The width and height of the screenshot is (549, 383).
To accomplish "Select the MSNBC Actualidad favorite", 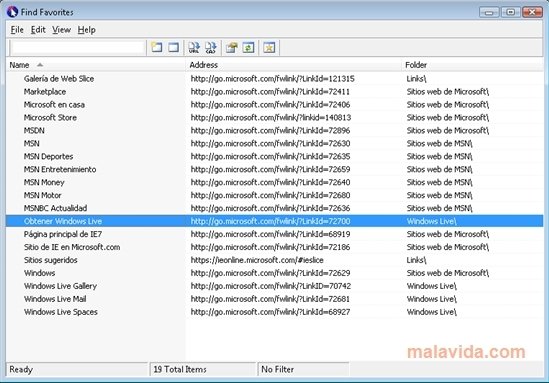I will click(x=55, y=208).
